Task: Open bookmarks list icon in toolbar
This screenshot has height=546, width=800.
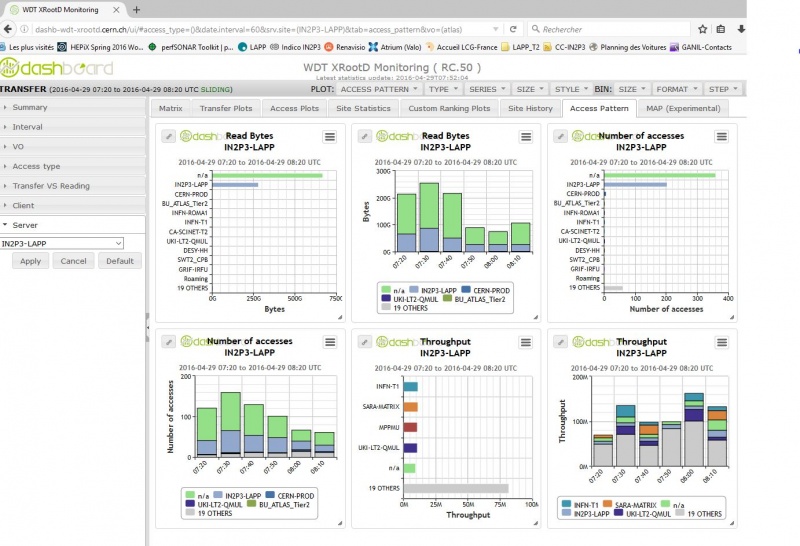Action: [x=720, y=29]
